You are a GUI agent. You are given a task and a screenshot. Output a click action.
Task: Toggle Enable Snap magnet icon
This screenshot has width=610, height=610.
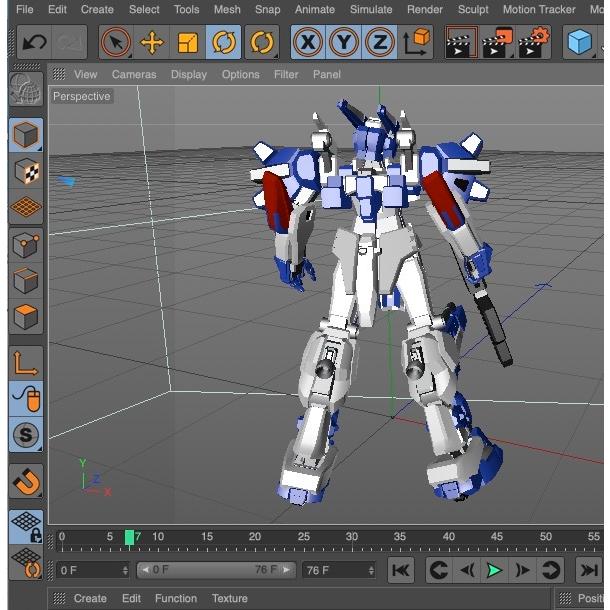[26, 481]
